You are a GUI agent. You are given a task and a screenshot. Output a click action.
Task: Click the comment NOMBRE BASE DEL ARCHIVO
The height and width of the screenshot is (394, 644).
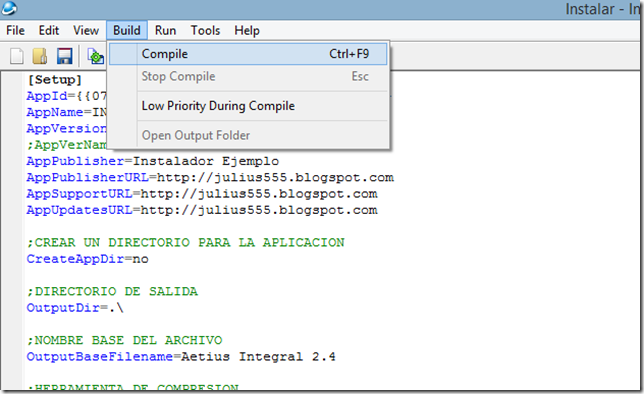click(x=124, y=340)
